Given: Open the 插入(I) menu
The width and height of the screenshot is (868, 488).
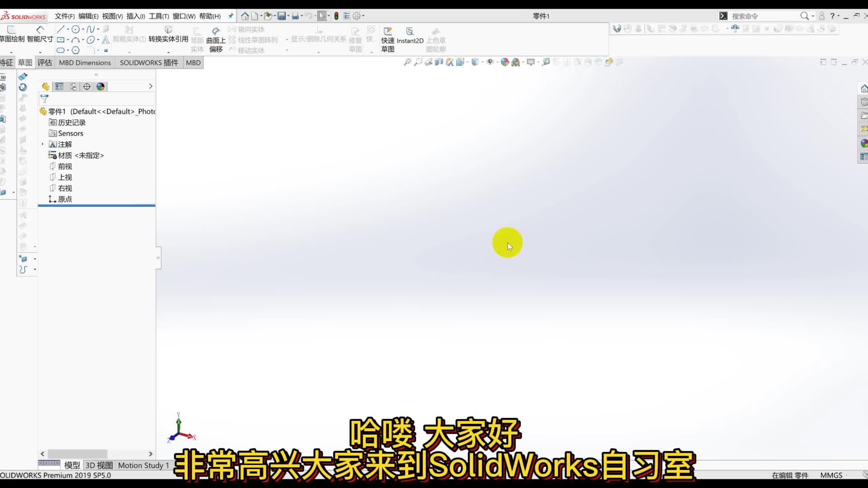Looking at the screenshot, I should click(136, 16).
